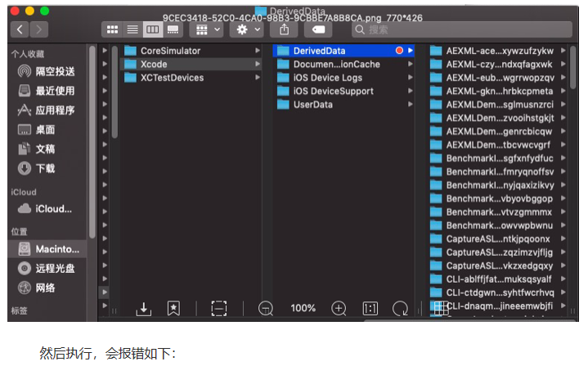Select folder BenchmarkI...fmryqnoffsv
The height and width of the screenshot is (366, 588).
[x=497, y=172]
